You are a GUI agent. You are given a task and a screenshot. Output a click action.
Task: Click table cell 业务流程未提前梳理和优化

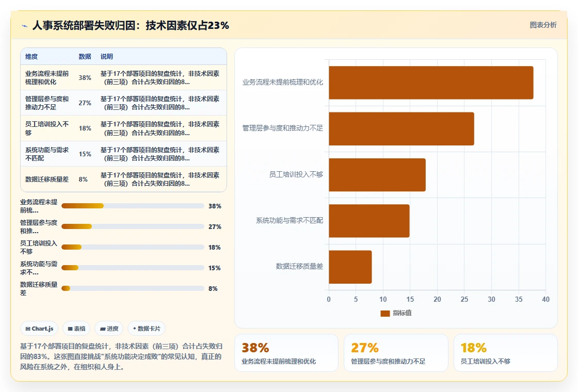(x=47, y=78)
